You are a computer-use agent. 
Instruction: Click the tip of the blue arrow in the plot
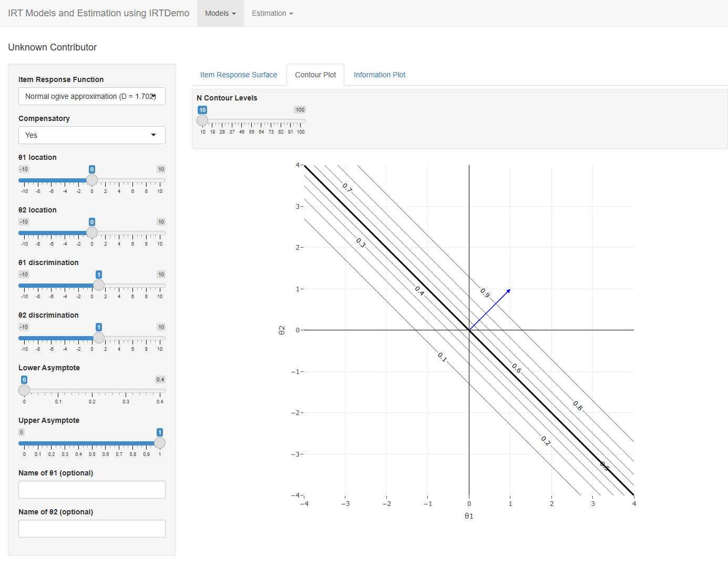click(x=509, y=290)
